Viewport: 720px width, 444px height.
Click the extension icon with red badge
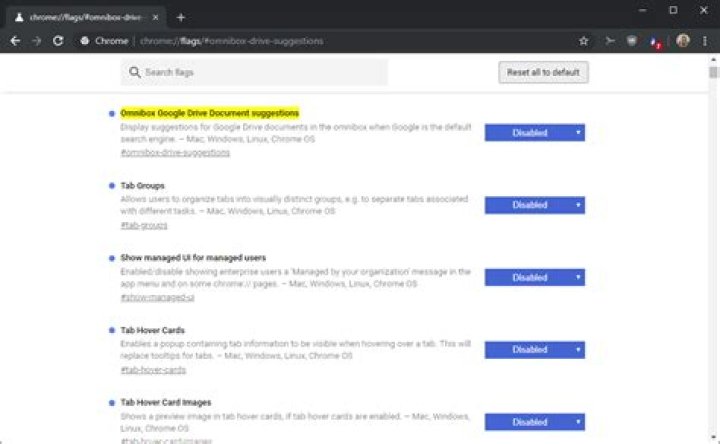655,42
